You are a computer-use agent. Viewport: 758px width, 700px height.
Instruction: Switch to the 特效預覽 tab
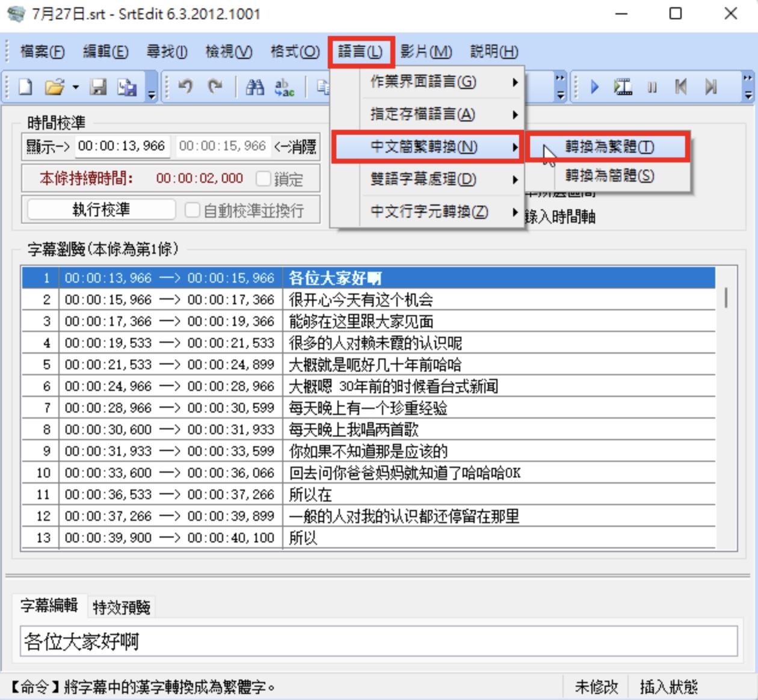click(121, 607)
